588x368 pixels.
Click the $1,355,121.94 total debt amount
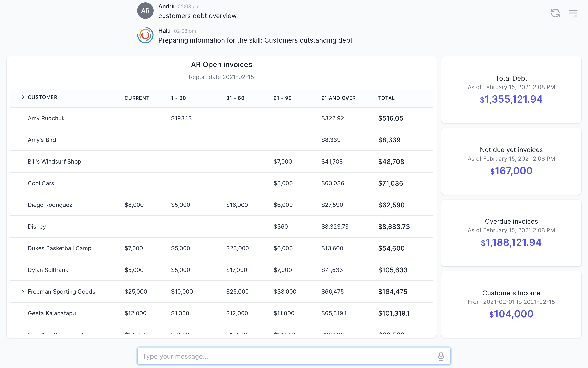pyautogui.click(x=511, y=99)
